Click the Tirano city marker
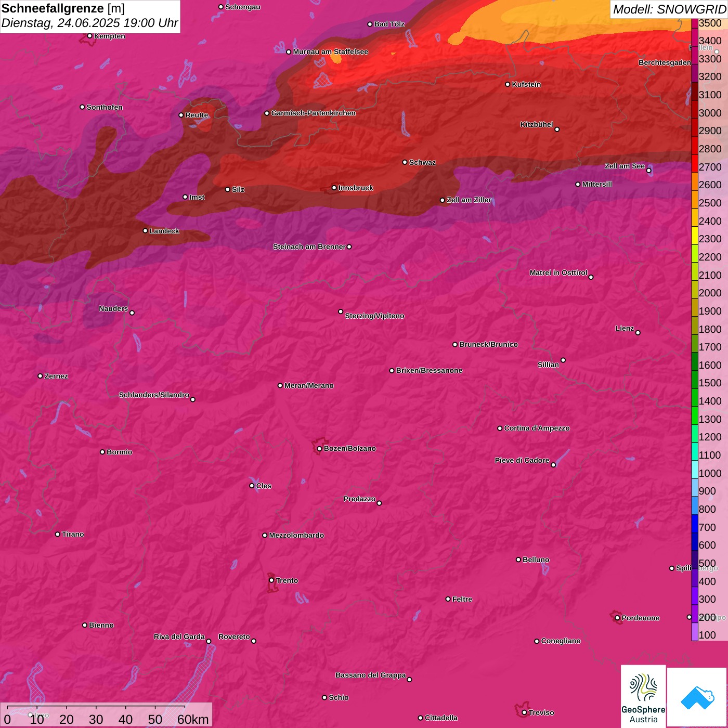728x728 pixels. [x=58, y=535]
